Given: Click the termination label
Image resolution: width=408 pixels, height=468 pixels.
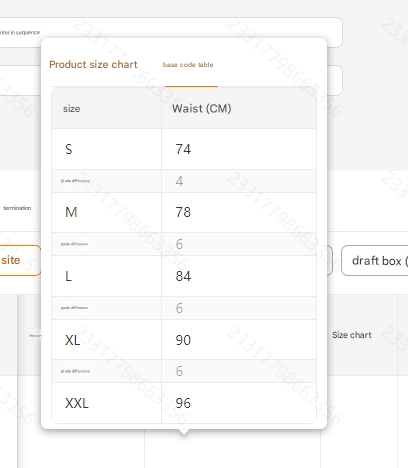Looking at the screenshot, I should 17,208.
